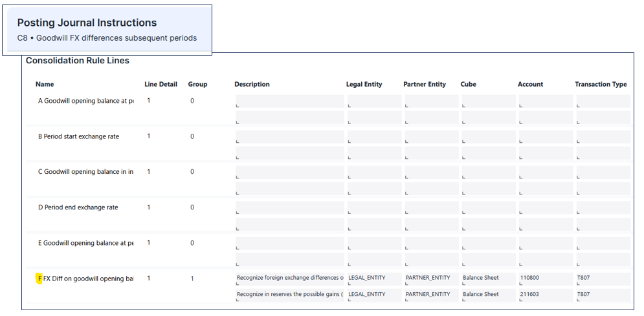Select row F FX Diff on goodwill
Viewport: 644px width, 316px height.
tap(85, 279)
